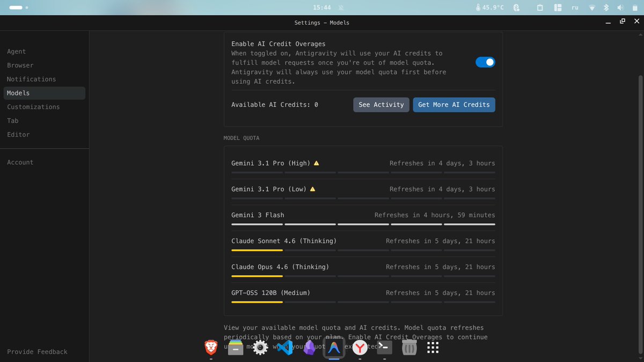Click 'Available AI Credits: 0' text

pos(275,105)
